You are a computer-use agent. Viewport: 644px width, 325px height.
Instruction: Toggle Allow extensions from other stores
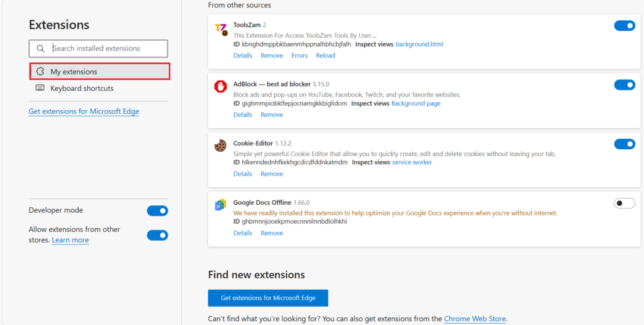[x=158, y=236]
